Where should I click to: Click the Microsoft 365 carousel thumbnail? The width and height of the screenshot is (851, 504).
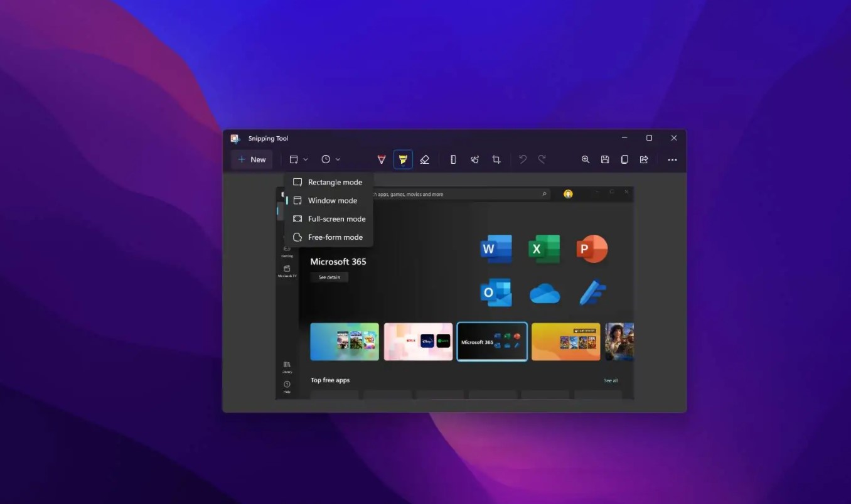click(x=492, y=341)
